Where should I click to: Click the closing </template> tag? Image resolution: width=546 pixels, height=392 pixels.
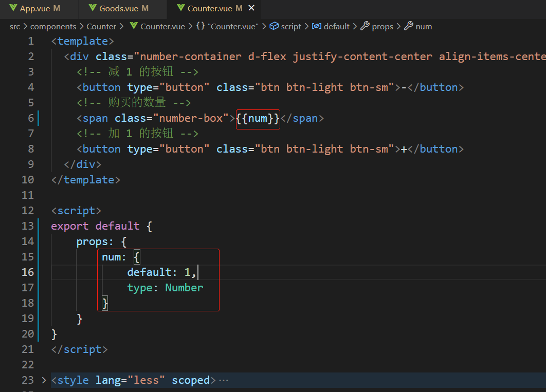click(x=86, y=180)
